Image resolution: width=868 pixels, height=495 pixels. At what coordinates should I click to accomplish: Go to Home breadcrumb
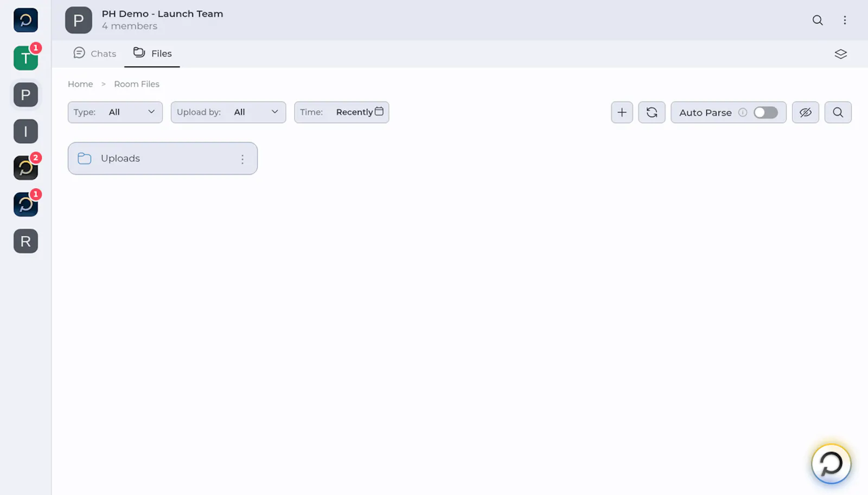pyautogui.click(x=80, y=84)
